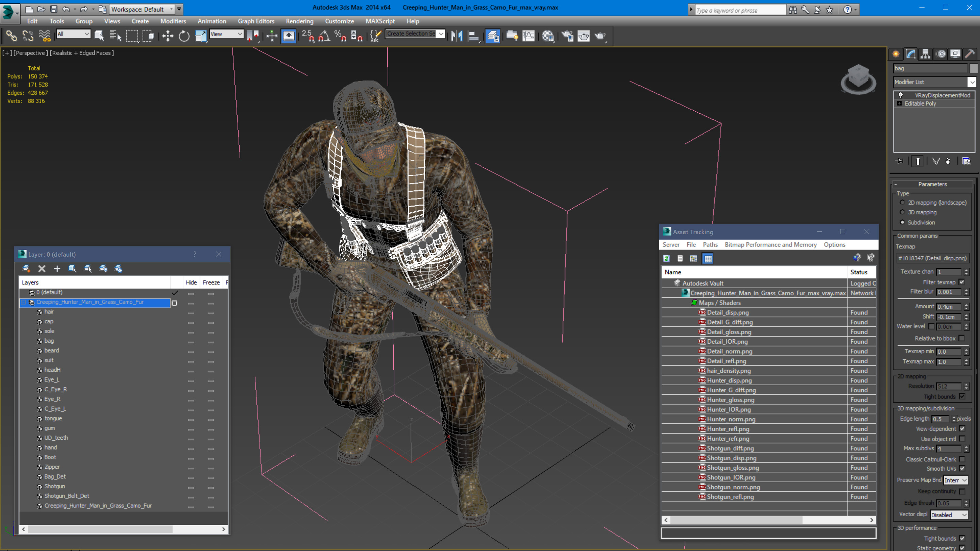980x551 pixels.
Task: Open Bitmap Performance and Memory menu
Action: tap(770, 245)
